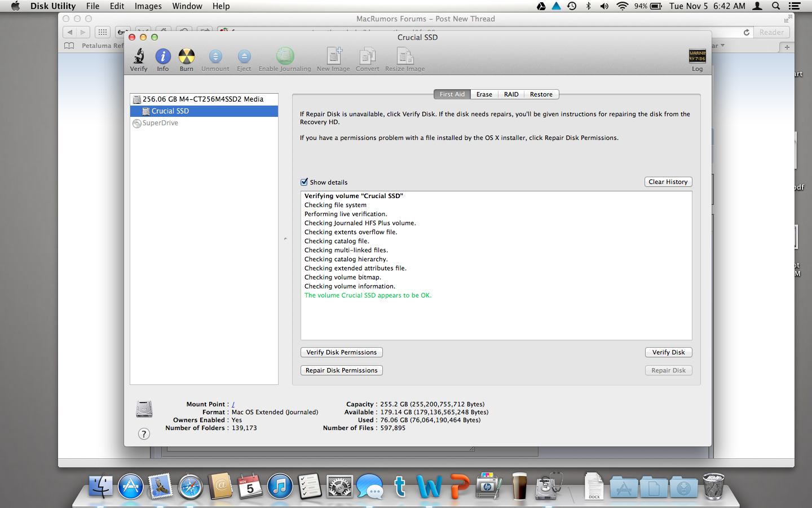This screenshot has height=508, width=812.
Task: Launch App Store from the dock
Action: pyautogui.click(x=131, y=486)
